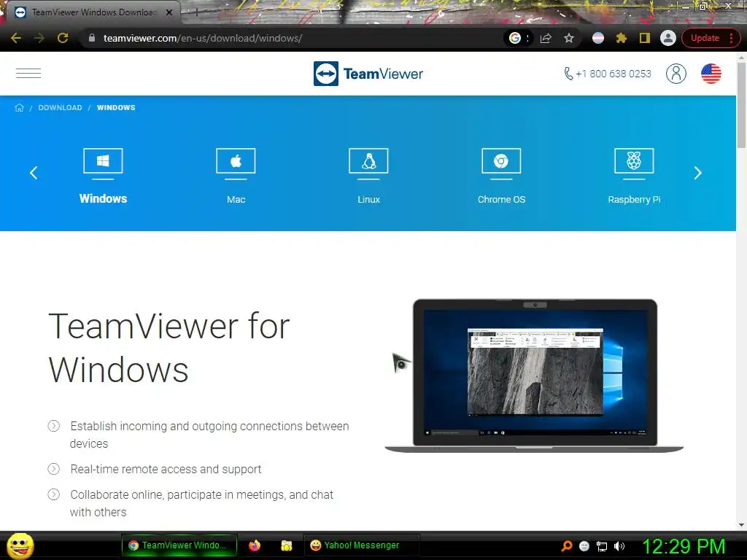Select the Chrome OS platform icon
747x560 pixels.
pos(501,163)
